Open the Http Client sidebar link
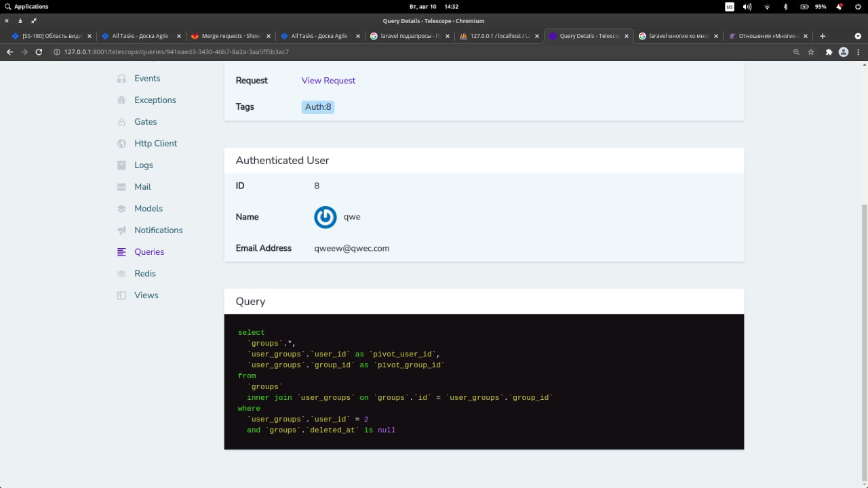The image size is (868, 488). point(155,144)
